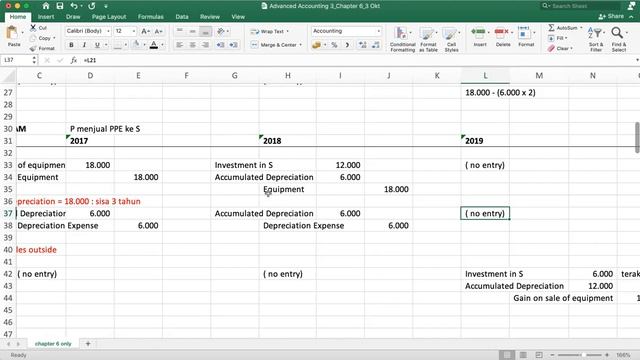Open number format dropdown showing Accounting
The width and height of the screenshot is (640, 360).
coord(346,31)
